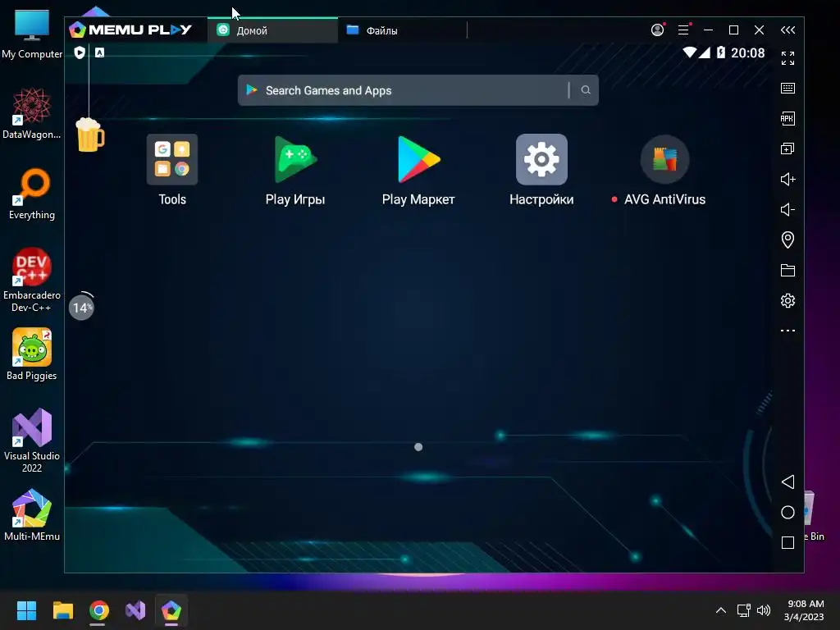Screen dimensions: 840x630
Task: Click the network icon in system tray
Action: point(743,610)
